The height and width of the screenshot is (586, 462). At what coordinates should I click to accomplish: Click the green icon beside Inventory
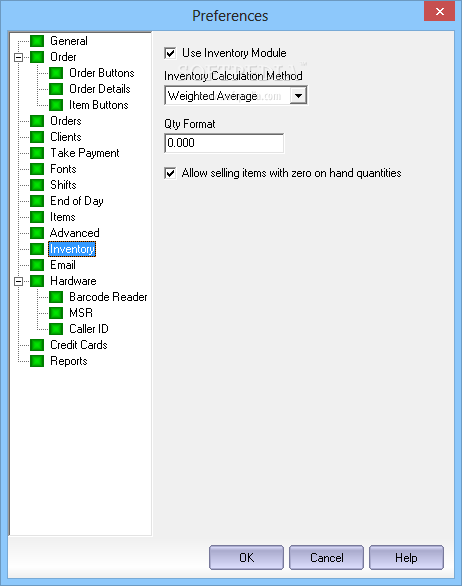(x=37, y=249)
